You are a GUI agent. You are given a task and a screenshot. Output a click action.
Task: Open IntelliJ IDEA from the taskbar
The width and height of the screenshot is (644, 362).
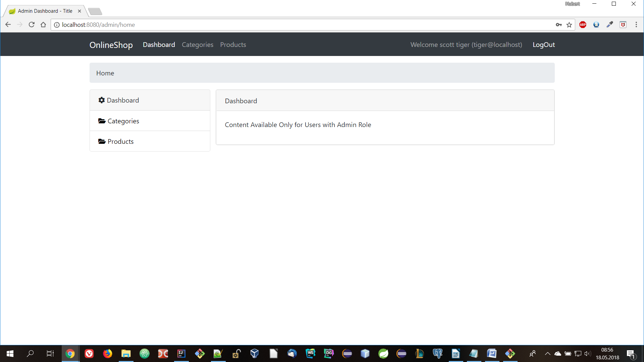181,354
